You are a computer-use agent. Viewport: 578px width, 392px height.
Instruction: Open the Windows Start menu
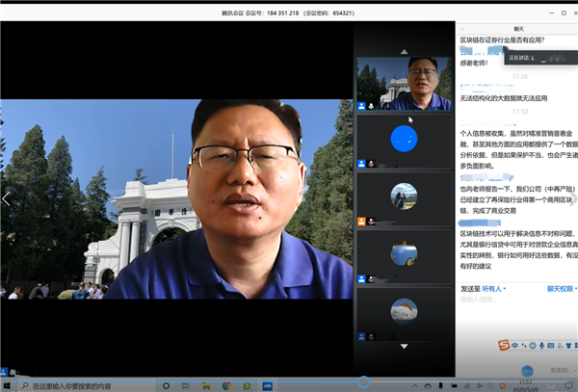point(7,384)
